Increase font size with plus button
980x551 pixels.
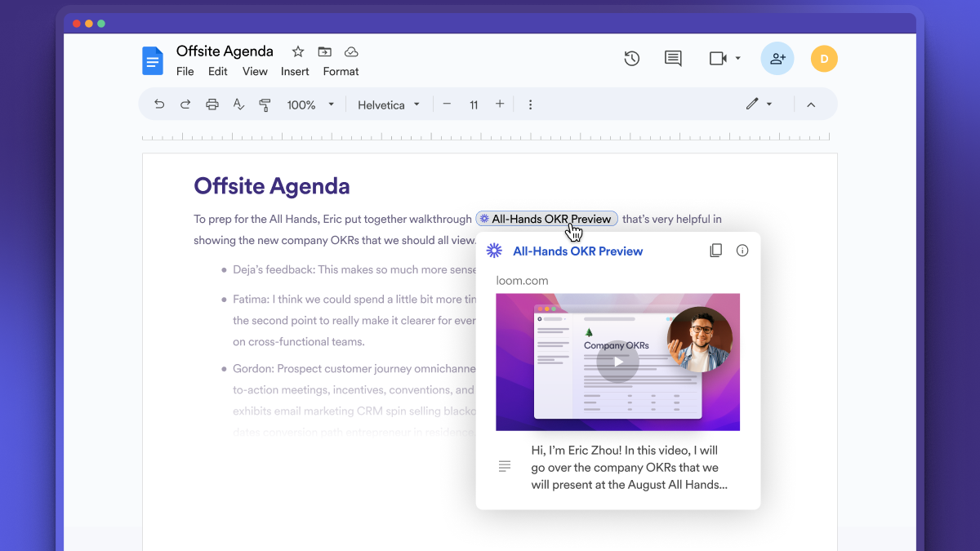click(x=500, y=104)
